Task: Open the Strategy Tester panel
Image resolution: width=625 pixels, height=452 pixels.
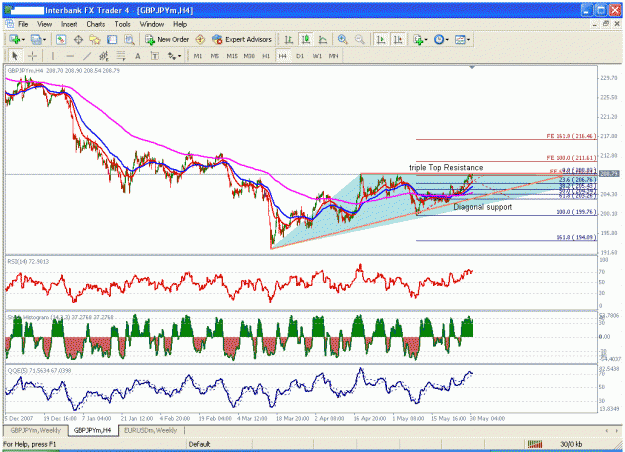Action: pyautogui.click(x=129, y=39)
